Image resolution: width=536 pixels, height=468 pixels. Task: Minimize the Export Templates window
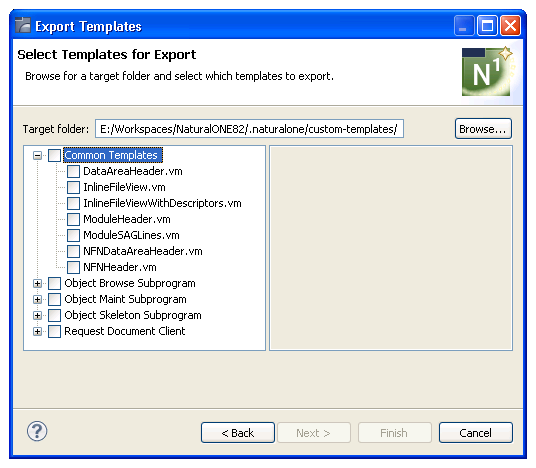pos(464,26)
